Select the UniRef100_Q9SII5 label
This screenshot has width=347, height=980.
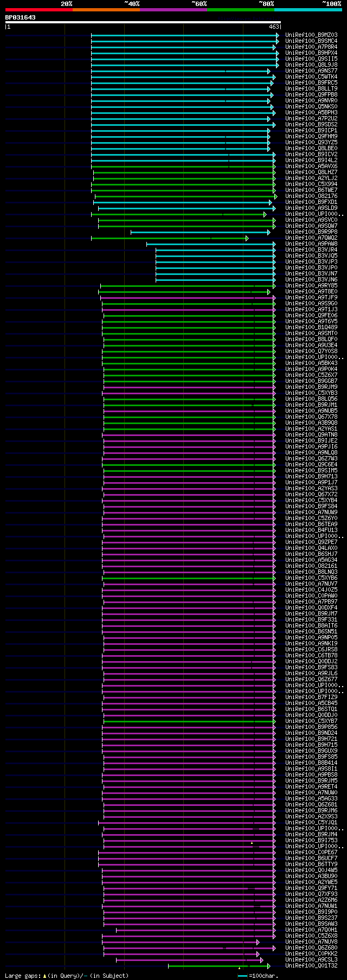(311, 59)
